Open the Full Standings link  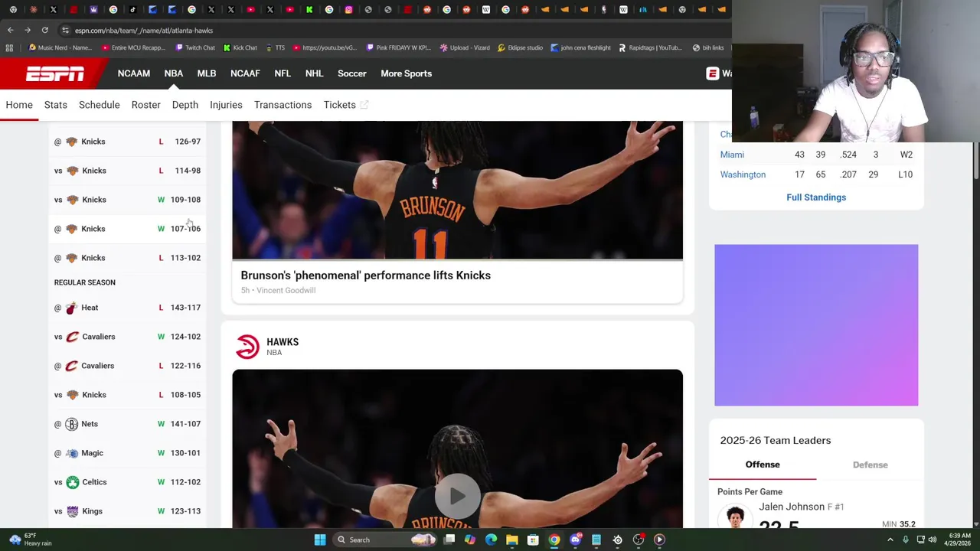click(x=816, y=197)
